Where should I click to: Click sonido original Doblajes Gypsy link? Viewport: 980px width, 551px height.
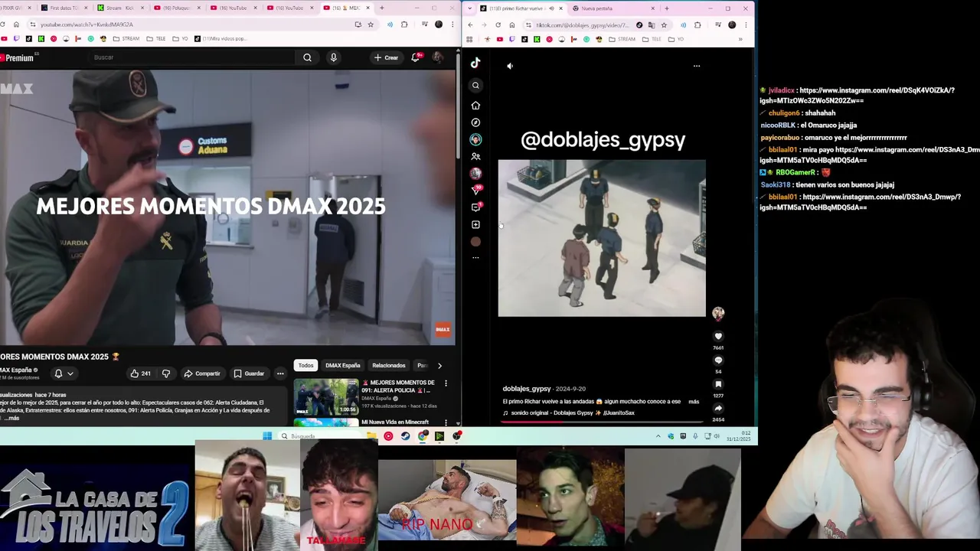click(x=568, y=413)
